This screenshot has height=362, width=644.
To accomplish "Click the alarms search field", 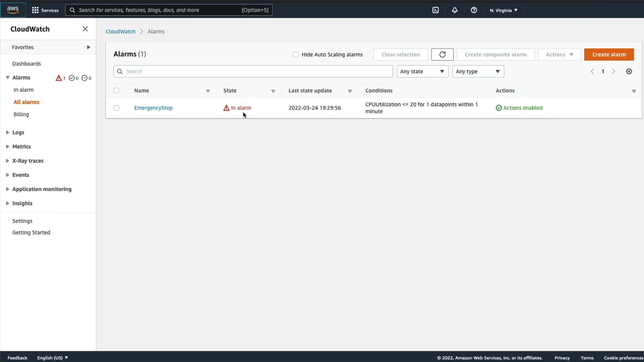I will click(x=255, y=71).
